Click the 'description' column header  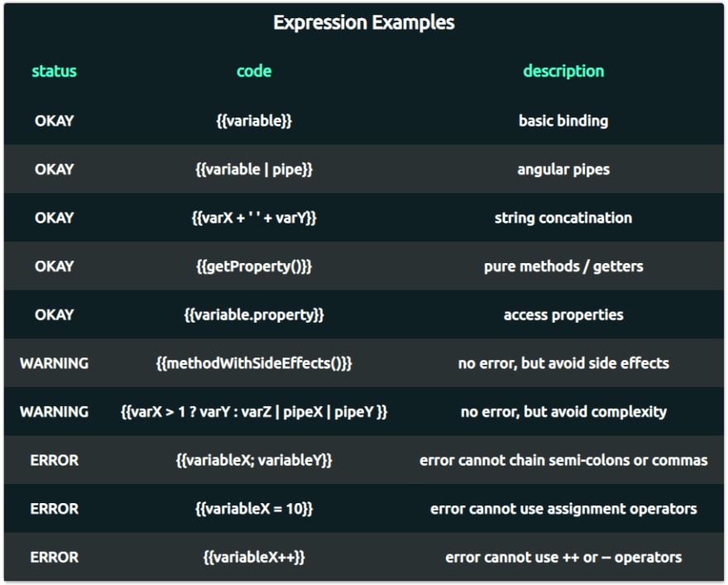coord(563,71)
